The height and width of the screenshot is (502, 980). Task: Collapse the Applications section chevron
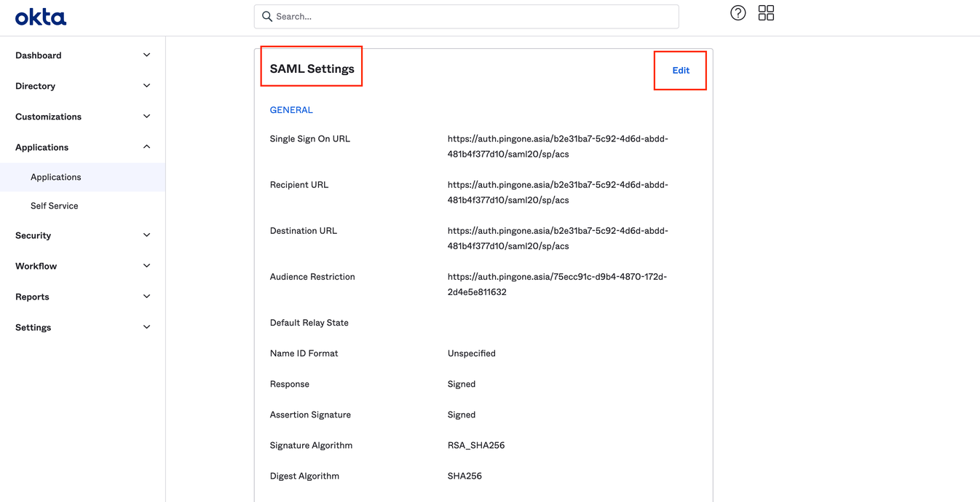[x=146, y=147]
